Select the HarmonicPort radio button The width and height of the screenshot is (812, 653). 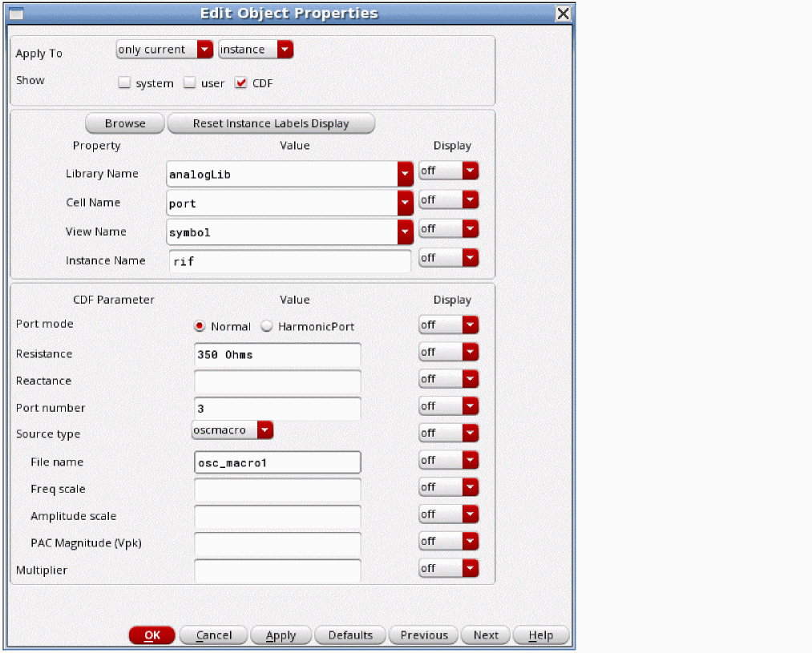tap(267, 326)
